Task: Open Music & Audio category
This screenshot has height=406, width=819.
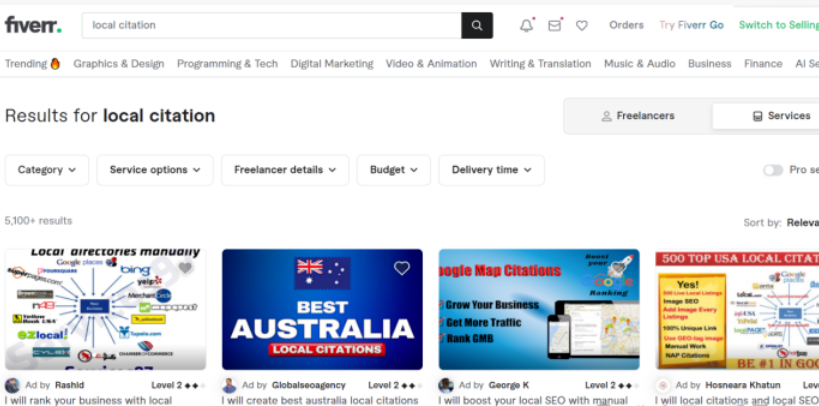Action: 640,64
